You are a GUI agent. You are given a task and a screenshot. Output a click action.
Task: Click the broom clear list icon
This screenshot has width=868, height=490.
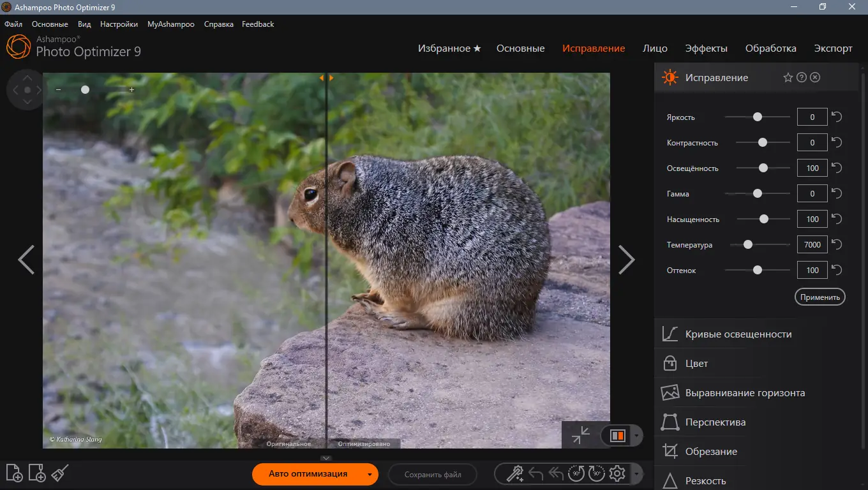coord(60,473)
